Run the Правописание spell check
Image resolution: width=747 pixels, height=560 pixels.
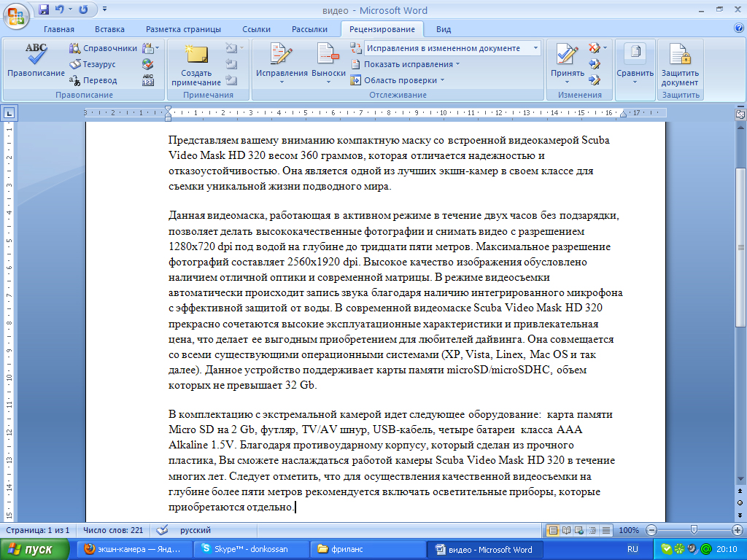click(36, 61)
